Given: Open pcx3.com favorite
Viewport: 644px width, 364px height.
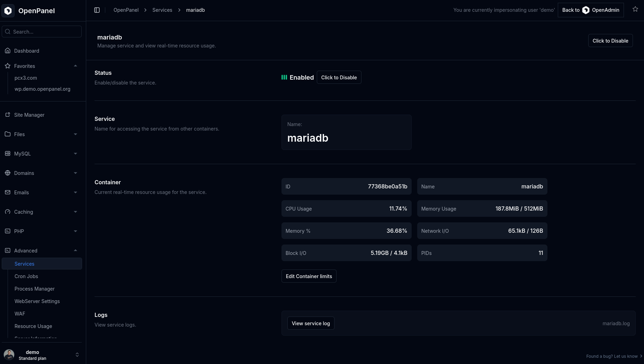Looking at the screenshot, I should click(x=26, y=78).
